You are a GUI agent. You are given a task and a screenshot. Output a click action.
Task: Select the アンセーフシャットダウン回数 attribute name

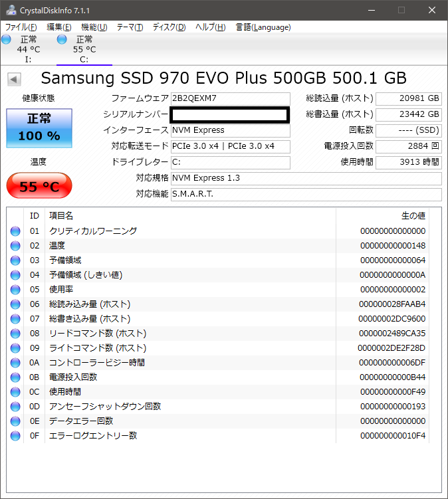click(x=105, y=407)
